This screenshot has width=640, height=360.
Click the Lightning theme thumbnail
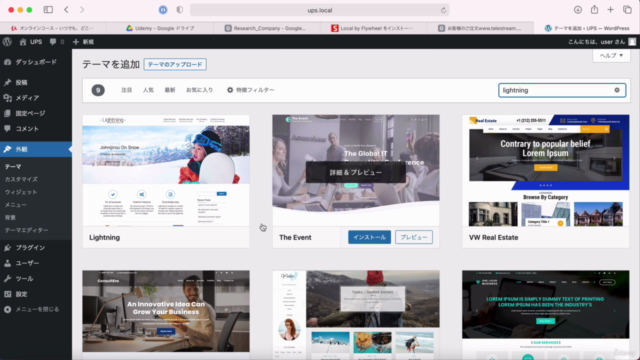(x=166, y=171)
